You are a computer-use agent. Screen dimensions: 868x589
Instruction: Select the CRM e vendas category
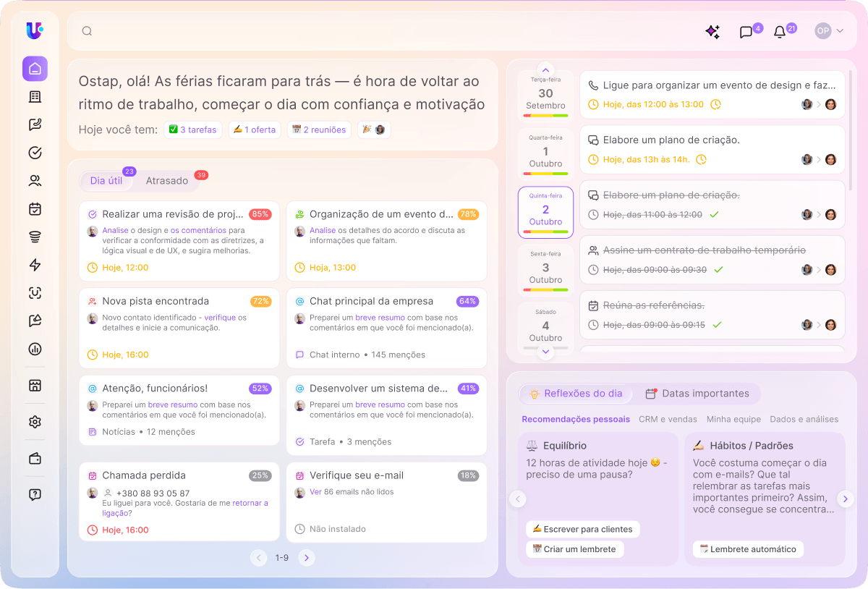click(x=668, y=419)
